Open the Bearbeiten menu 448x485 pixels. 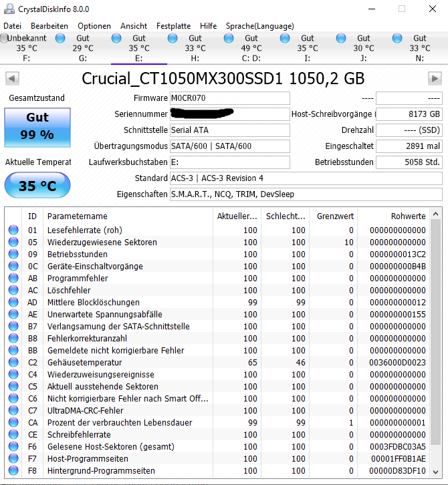point(49,26)
